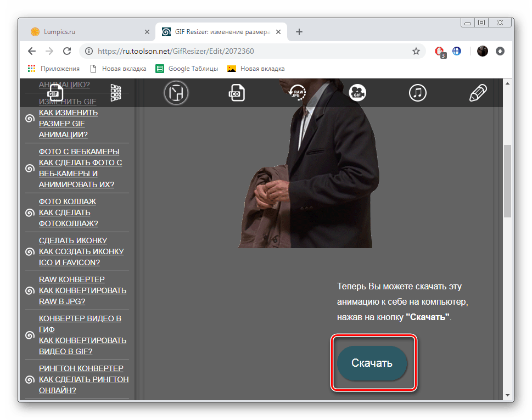This screenshot has width=532, height=420.
Task: Click the blue globe extension icon
Action: [x=457, y=51]
